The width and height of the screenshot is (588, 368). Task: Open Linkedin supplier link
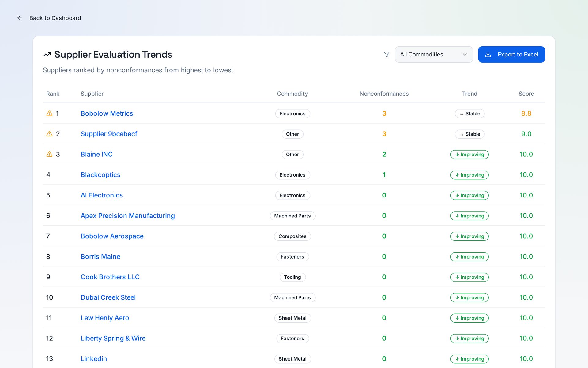pyautogui.click(x=94, y=359)
